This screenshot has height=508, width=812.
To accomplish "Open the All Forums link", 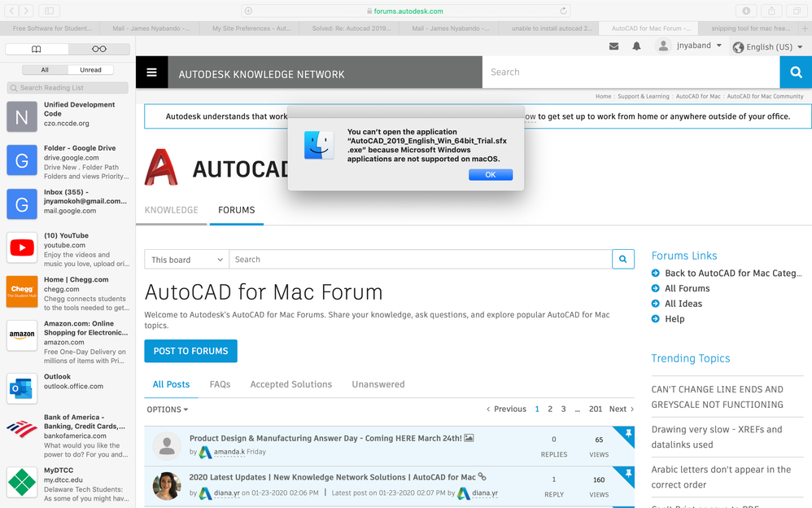I will tap(688, 288).
